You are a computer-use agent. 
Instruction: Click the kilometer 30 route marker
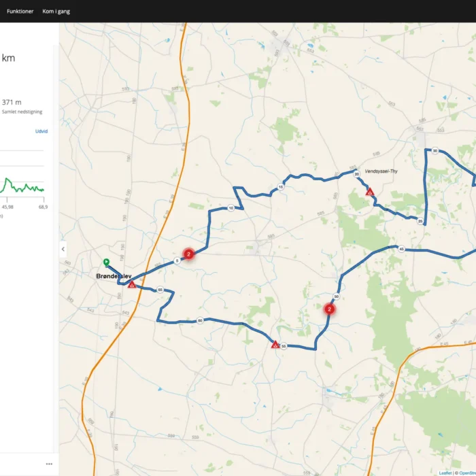(435, 151)
